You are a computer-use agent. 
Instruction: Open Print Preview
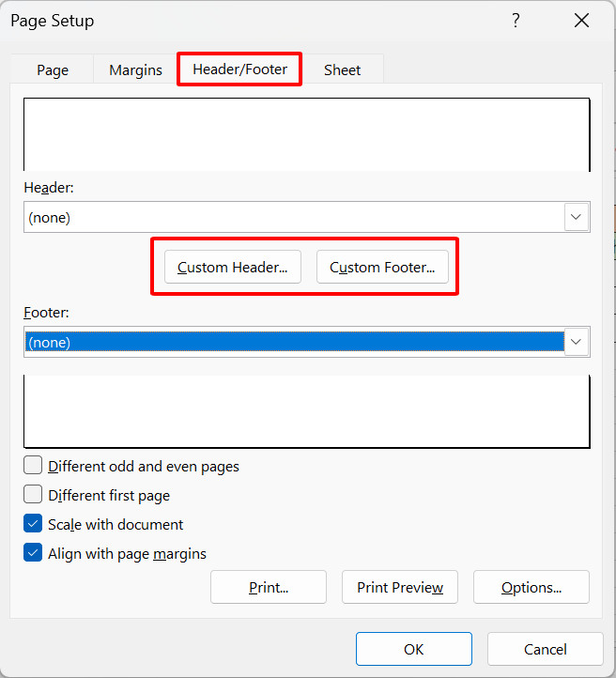[x=399, y=588]
